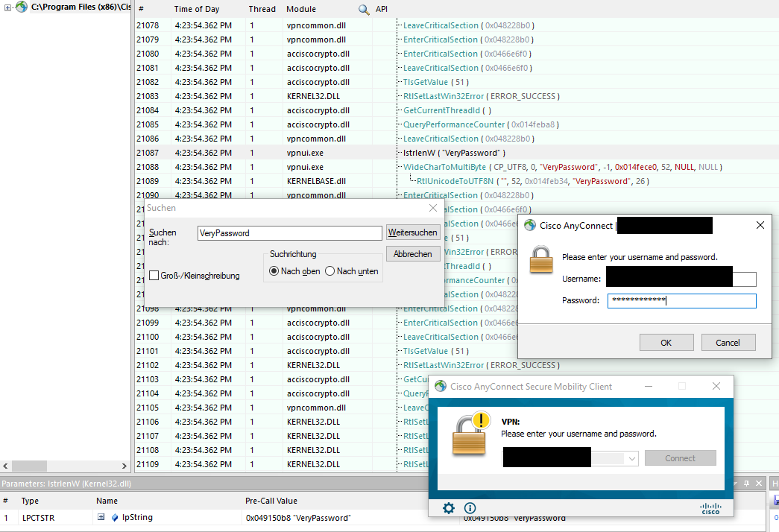The image size is (779, 532).
Task: Click the padlock icon in the login dialog
Action: tap(541, 259)
